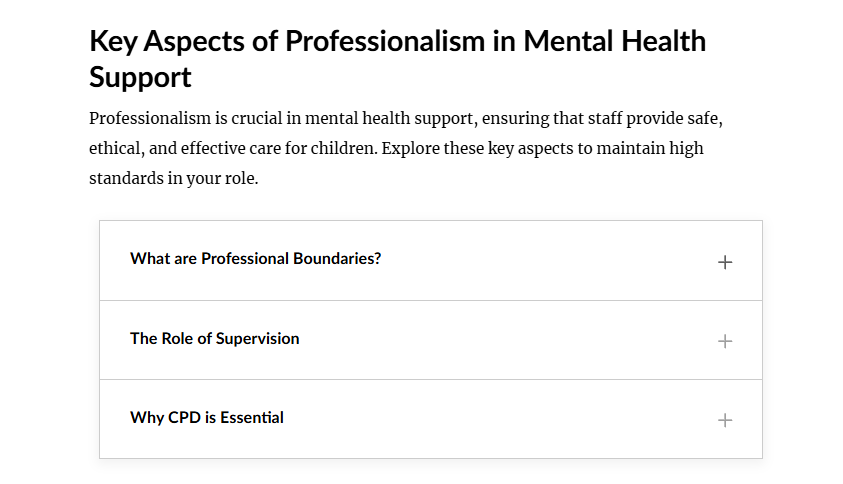Click "The Role of Supervision" heading label
This screenshot has height=484, width=843.
pos(215,338)
